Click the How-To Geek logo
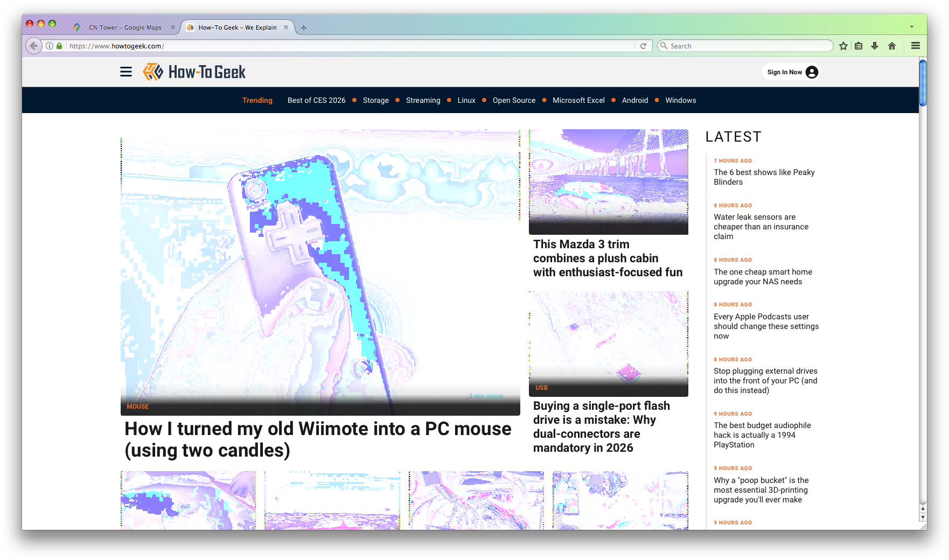Image resolution: width=949 pixels, height=560 pixels. 194,72
